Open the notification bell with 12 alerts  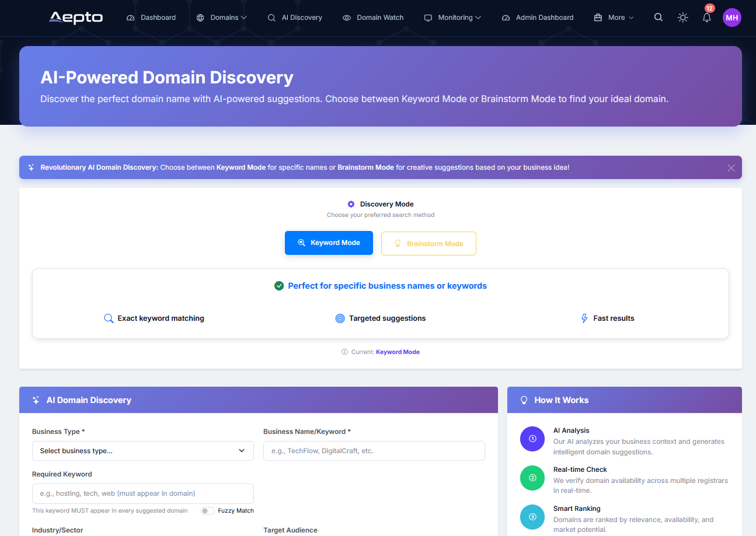[707, 17]
